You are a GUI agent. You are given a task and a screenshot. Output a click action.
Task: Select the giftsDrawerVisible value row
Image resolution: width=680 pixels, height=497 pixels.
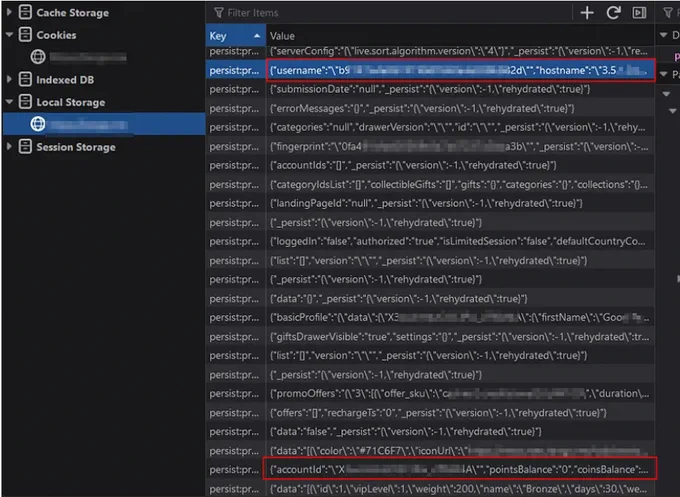(x=460, y=337)
